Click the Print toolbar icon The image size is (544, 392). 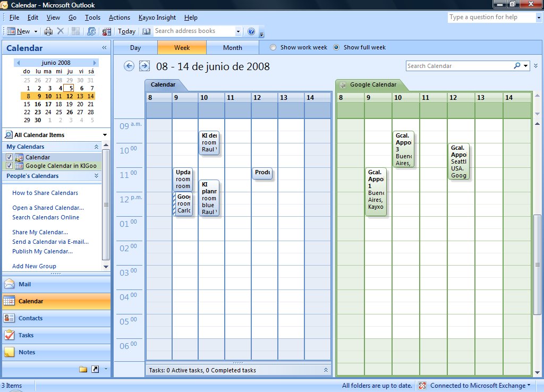pos(48,31)
